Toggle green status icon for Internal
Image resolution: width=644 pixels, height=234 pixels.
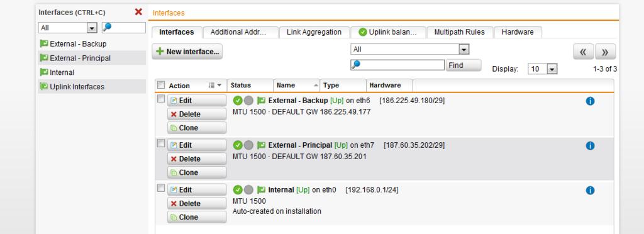(x=238, y=190)
